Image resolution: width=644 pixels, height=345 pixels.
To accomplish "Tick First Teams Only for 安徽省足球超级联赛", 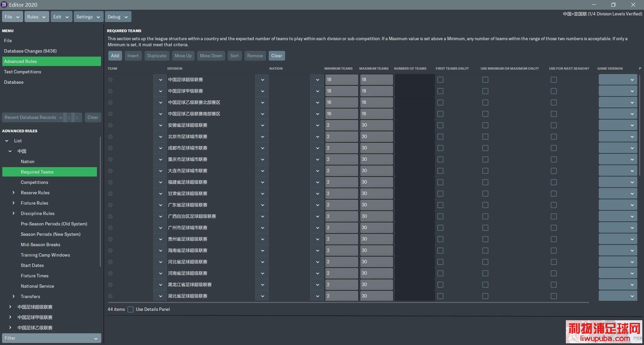I will point(440,125).
